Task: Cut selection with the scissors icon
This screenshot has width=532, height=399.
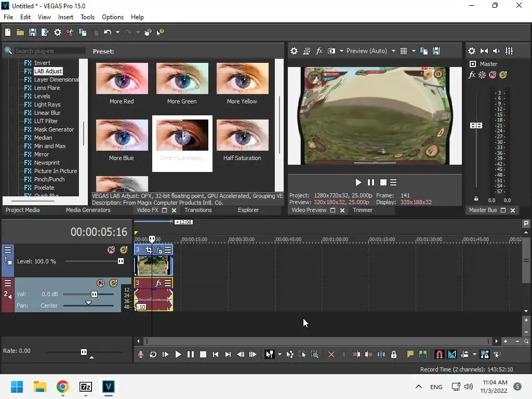Action: (70, 32)
